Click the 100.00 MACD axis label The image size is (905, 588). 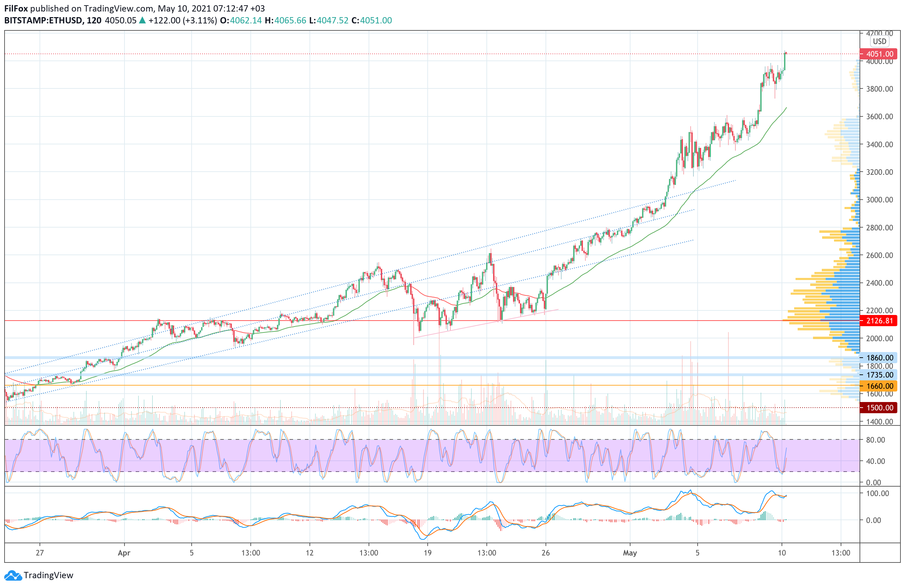[x=877, y=493]
